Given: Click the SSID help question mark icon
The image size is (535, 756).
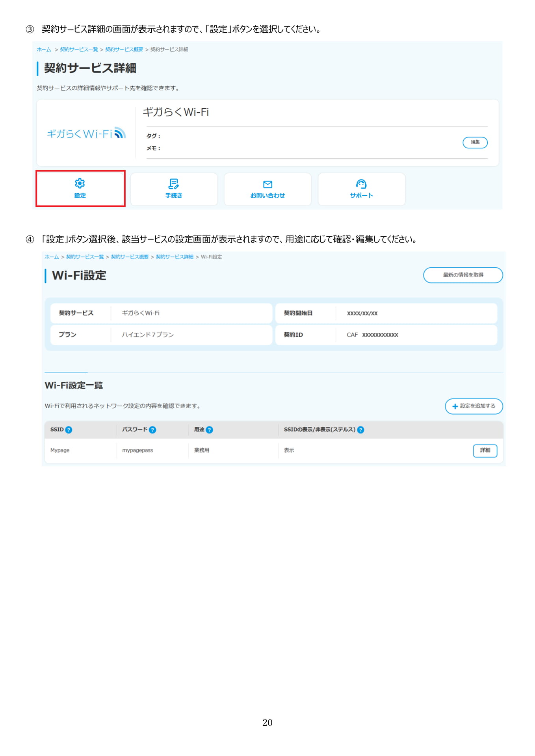Looking at the screenshot, I should (69, 430).
